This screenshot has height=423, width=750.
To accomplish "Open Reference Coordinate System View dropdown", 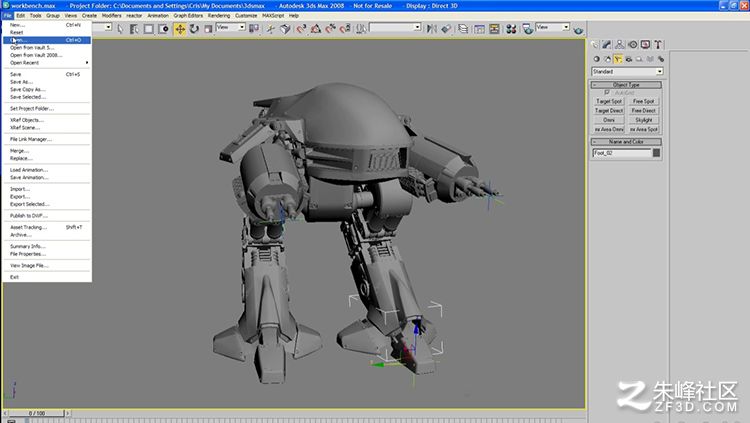I will coord(230,27).
